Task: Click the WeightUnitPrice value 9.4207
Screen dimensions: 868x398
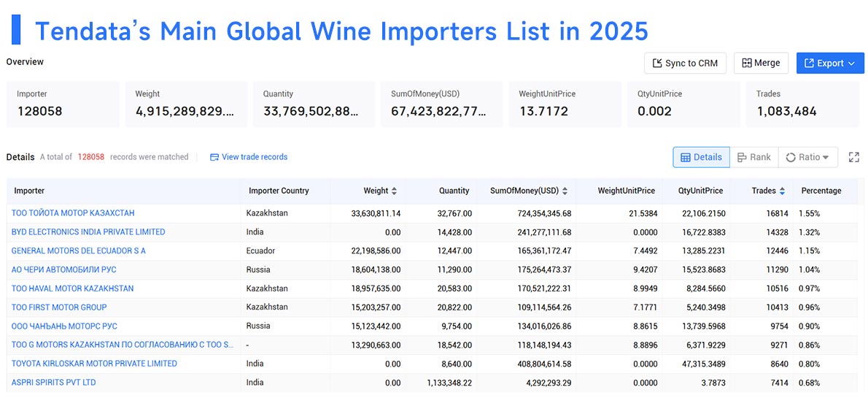Action: 644,269
